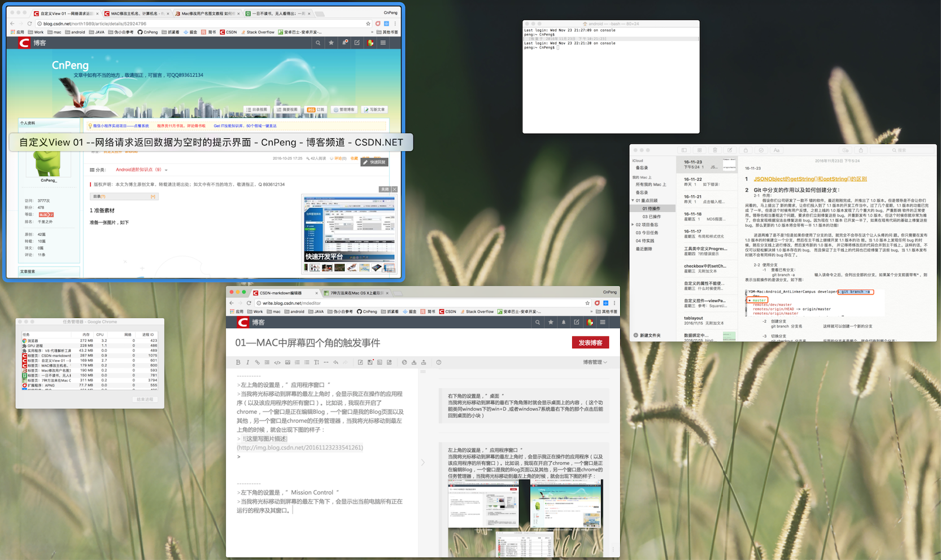941x560 pixels.
Task: Click the Notes search field
Action: click(x=901, y=150)
